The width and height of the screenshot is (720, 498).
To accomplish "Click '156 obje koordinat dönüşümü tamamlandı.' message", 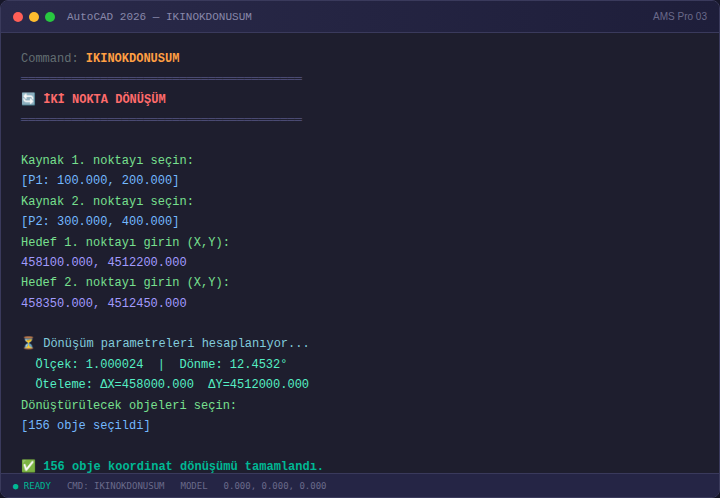I will [183, 466].
